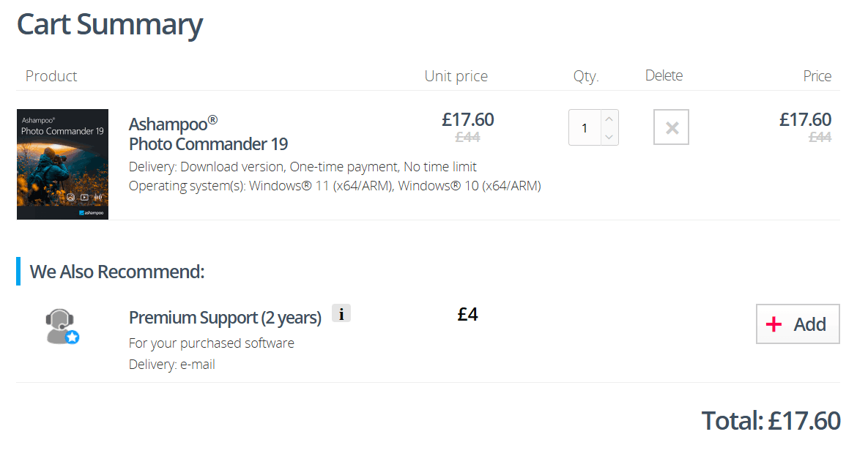Decrease quantity with the down arrow
The image size is (868, 459).
coord(609,137)
